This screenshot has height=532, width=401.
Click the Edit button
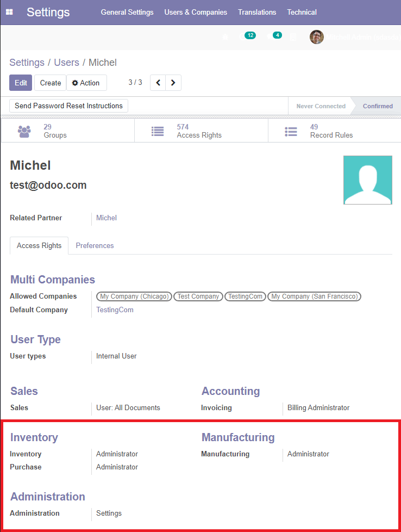point(21,83)
